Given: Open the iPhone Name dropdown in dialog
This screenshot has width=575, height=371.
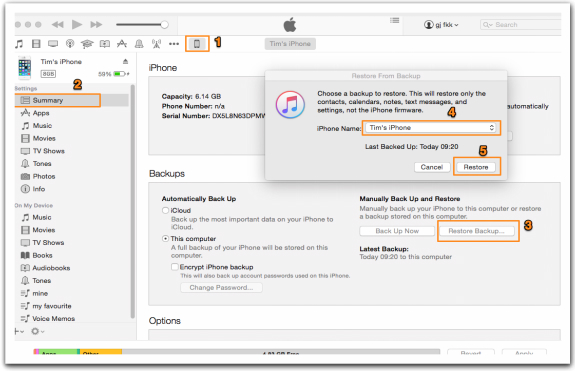Looking at the screenshot, I should pos(431,128).
